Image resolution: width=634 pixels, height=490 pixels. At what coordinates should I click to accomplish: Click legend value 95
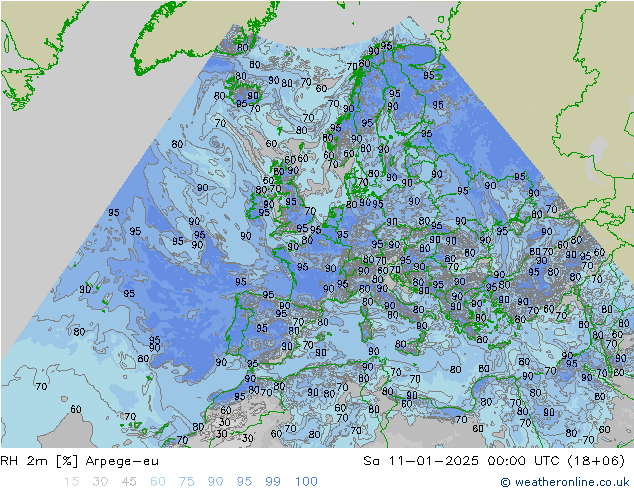click(244, 482)
